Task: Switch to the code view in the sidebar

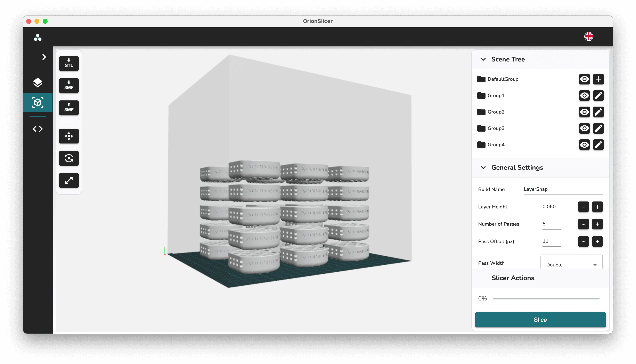Action: 38,129
